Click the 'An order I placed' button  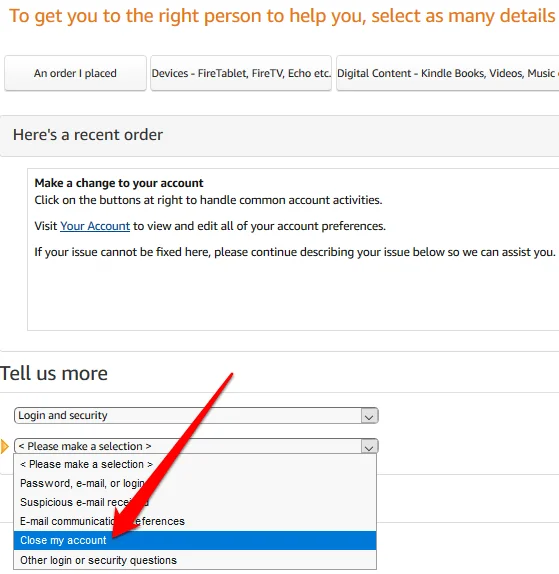[75, 73]
